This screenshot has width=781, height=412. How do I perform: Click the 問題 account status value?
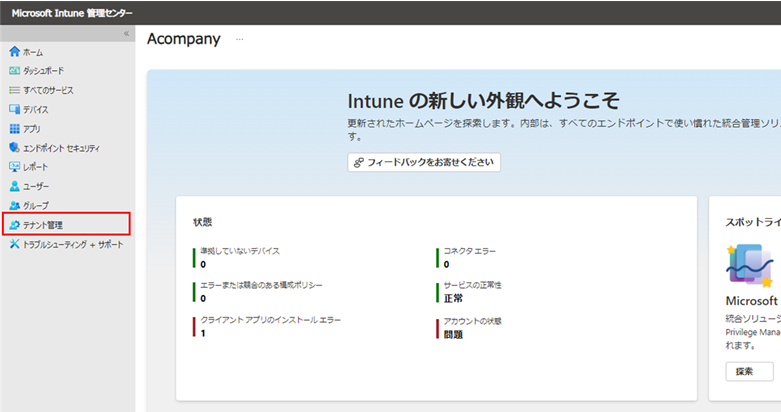(453, 334)
